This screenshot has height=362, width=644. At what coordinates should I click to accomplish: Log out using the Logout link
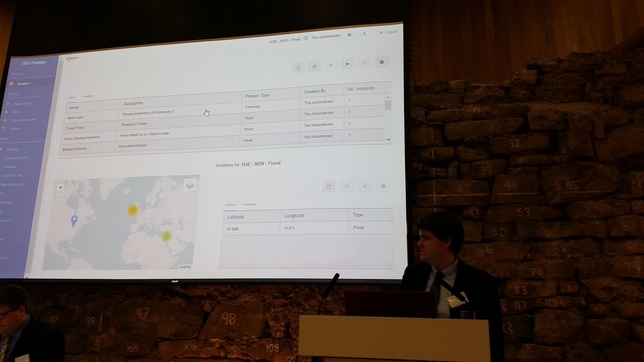click(388, 32)
